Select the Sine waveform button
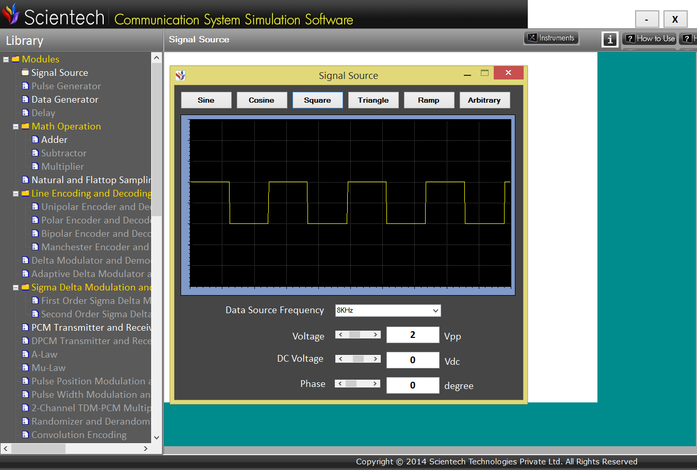This screenshot has width=697, height=470. tap(206, 100)
